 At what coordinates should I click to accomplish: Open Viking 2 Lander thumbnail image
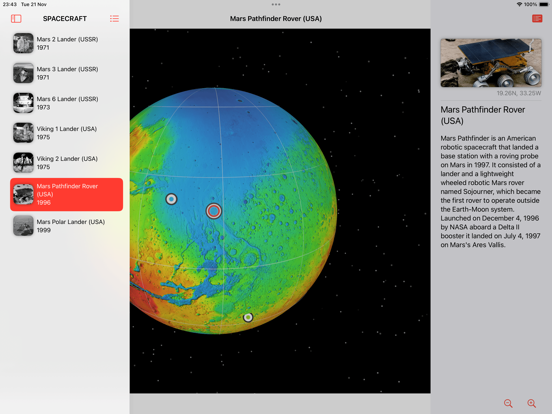click(23, 163)
